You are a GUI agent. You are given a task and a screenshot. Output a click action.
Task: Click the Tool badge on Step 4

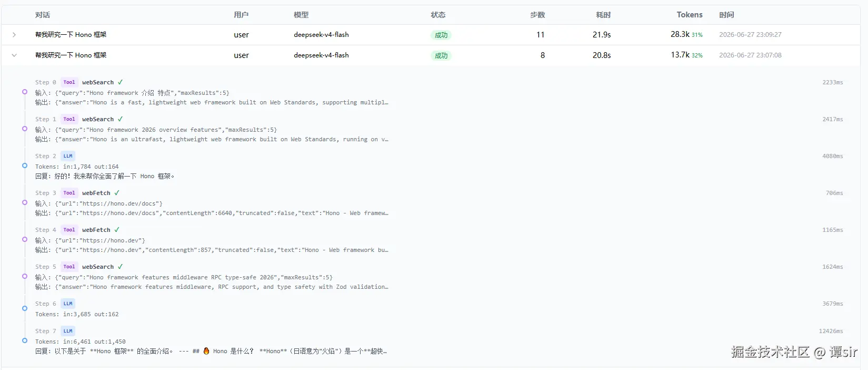[69, 230]
